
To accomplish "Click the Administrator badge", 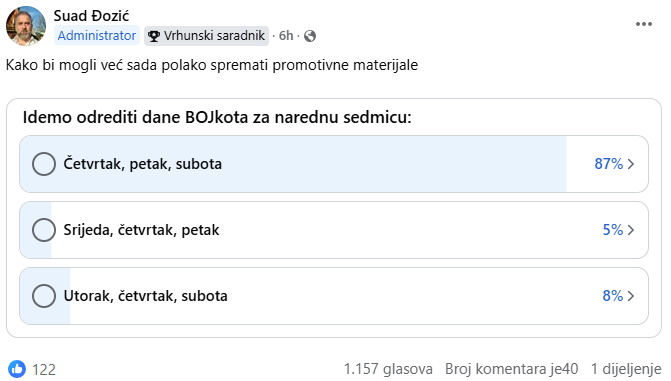I will [x=97, y=36].
